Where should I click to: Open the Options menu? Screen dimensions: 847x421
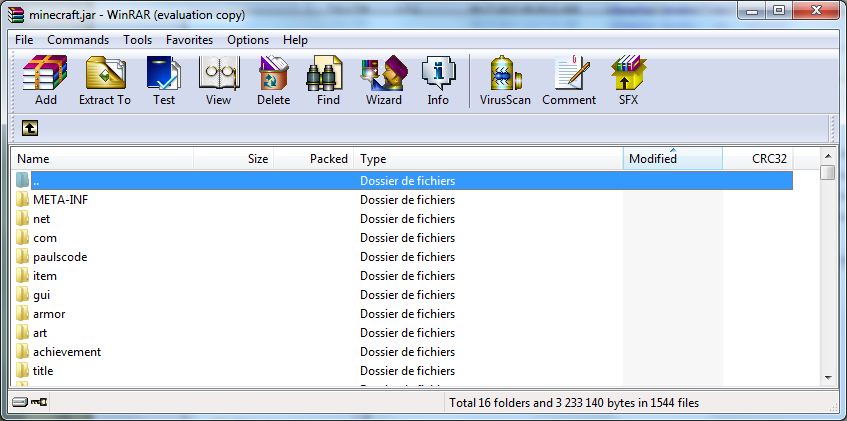(248, 40)
